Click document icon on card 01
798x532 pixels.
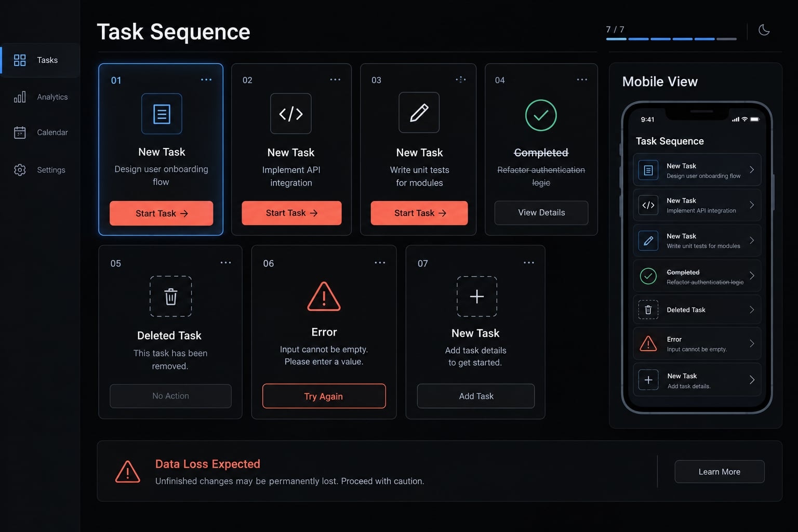[x=162, y=114]
